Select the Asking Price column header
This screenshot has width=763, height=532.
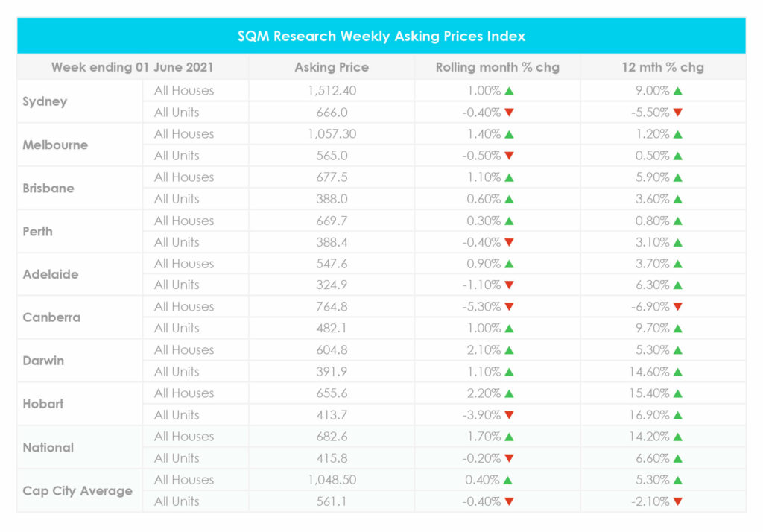click(x=332, y=67)
